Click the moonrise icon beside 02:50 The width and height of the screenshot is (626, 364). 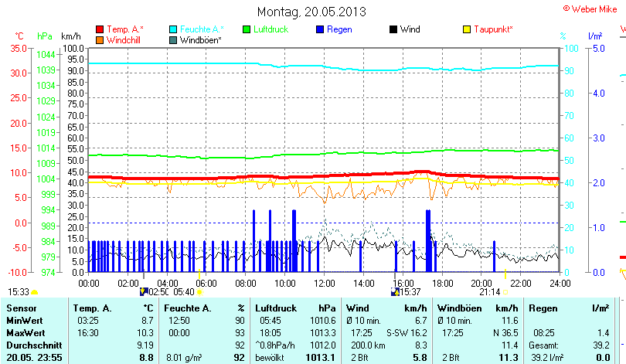(143, 292)
